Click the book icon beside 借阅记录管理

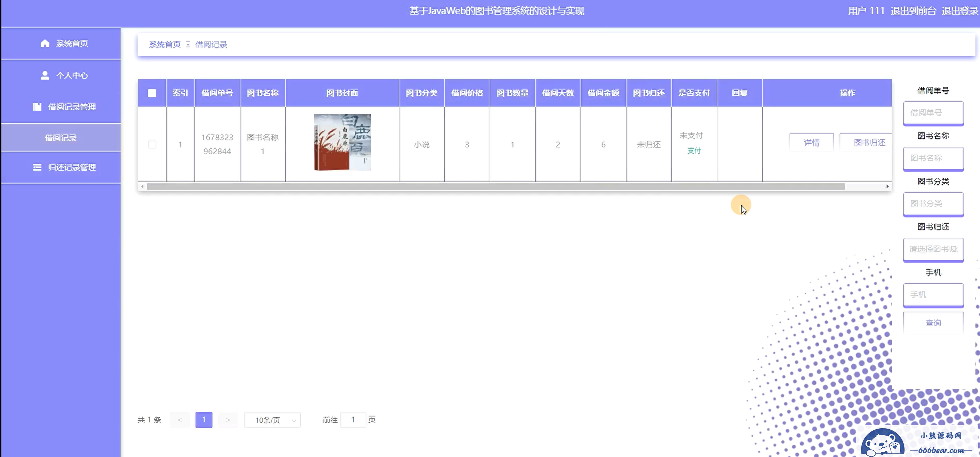click(x=37, y=107)
